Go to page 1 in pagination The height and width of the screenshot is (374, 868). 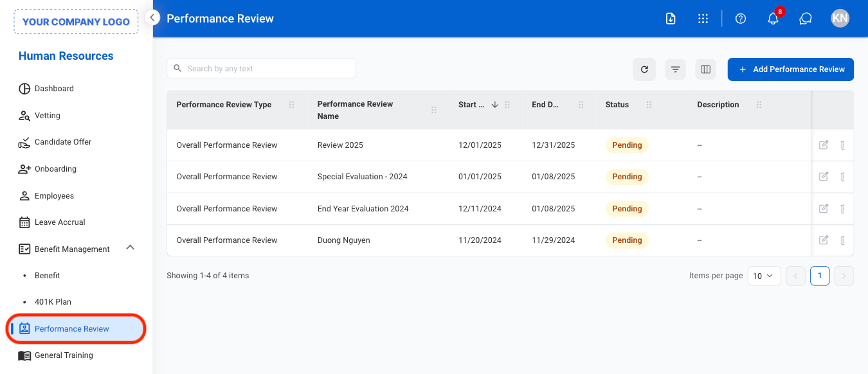(x=820, y=276)
